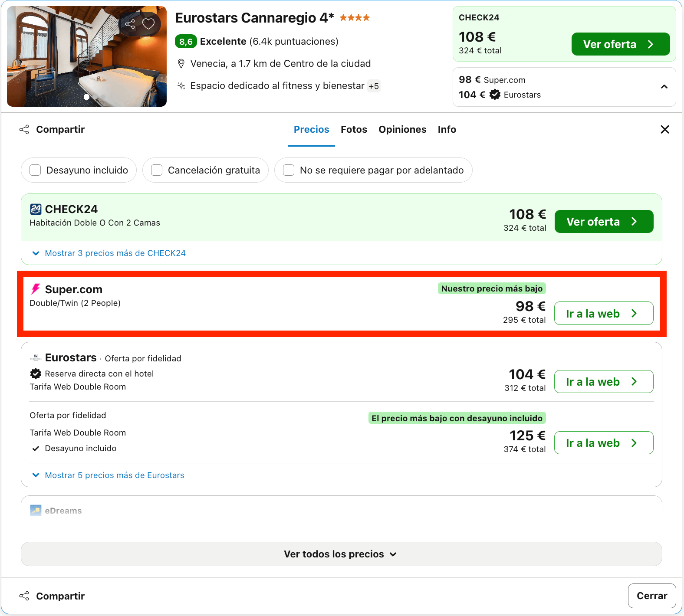Click 374 € total price text
684x616 pixels.
click(525, 449)
